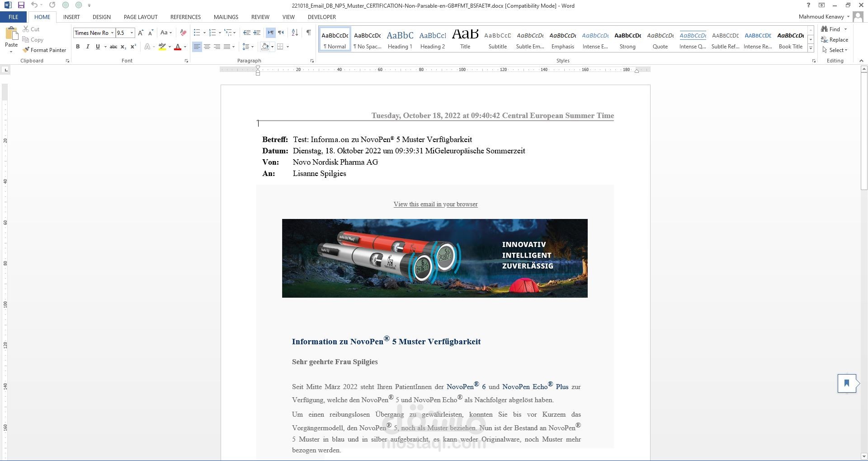Clear all formatting from selection
Screen dimensions: 868x461
183,33
